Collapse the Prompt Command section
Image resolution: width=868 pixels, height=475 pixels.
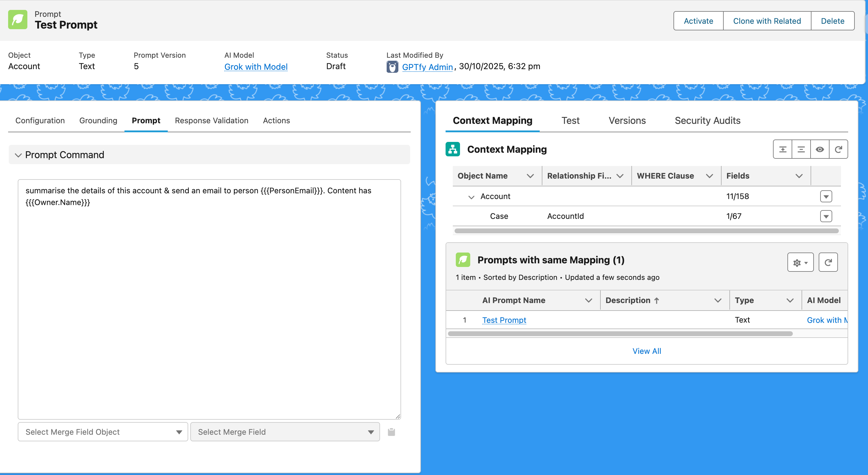tap(18, 155)
